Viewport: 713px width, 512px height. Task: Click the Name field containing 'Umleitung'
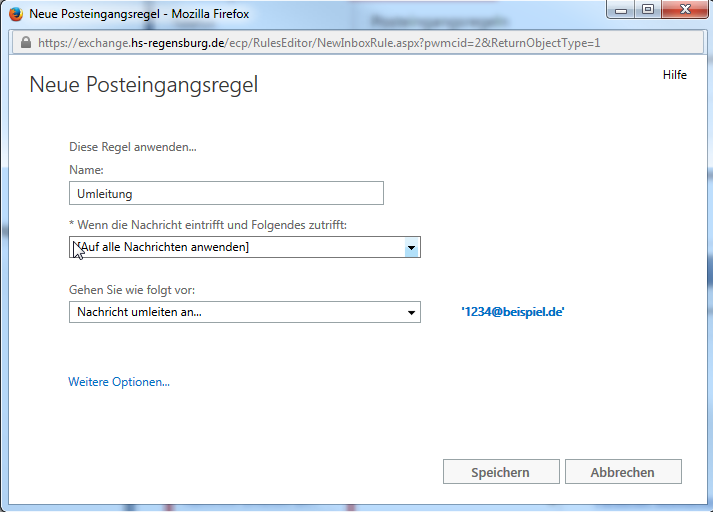tap(226, 193)
